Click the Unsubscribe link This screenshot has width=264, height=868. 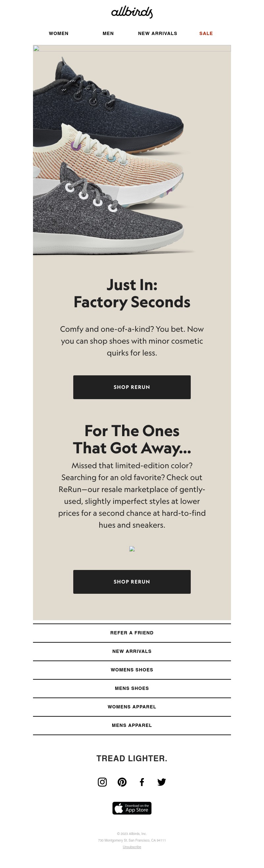point(132,847)
